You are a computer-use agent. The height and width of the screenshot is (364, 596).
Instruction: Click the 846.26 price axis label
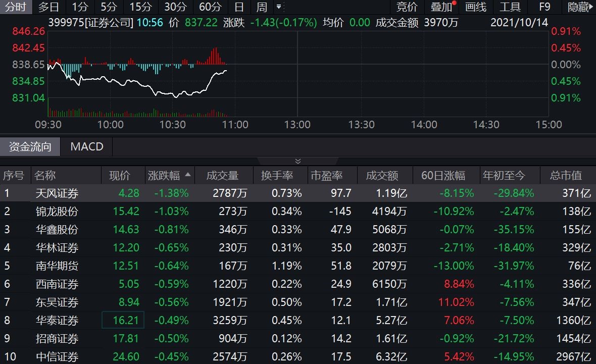click(x=28, y=31)
